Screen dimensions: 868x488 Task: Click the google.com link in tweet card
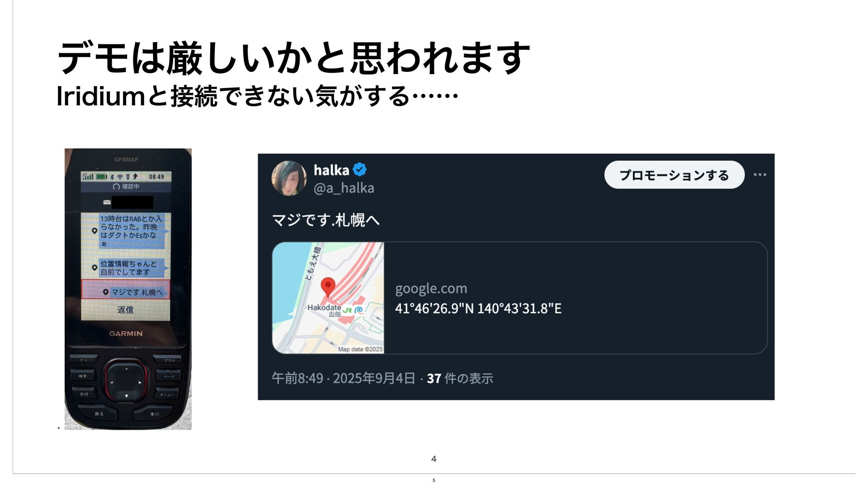point(431,288)
